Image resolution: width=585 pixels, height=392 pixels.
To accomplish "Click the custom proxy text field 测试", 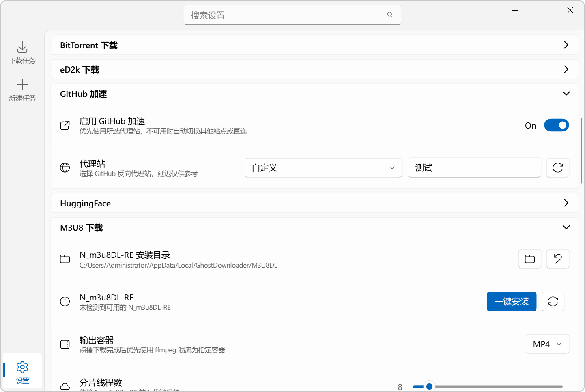I will [474, 168].
